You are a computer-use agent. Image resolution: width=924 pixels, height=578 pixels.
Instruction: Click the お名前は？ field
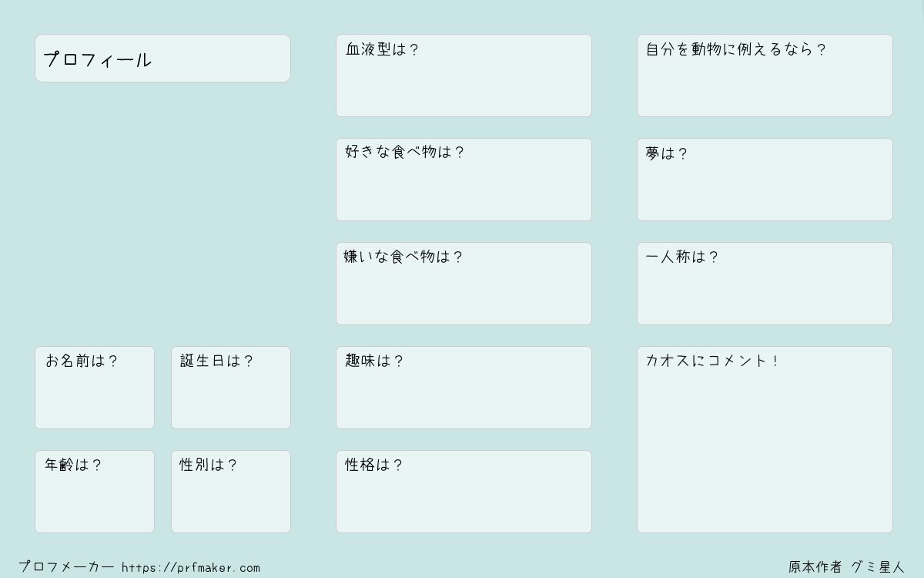[x=95, y=388]
